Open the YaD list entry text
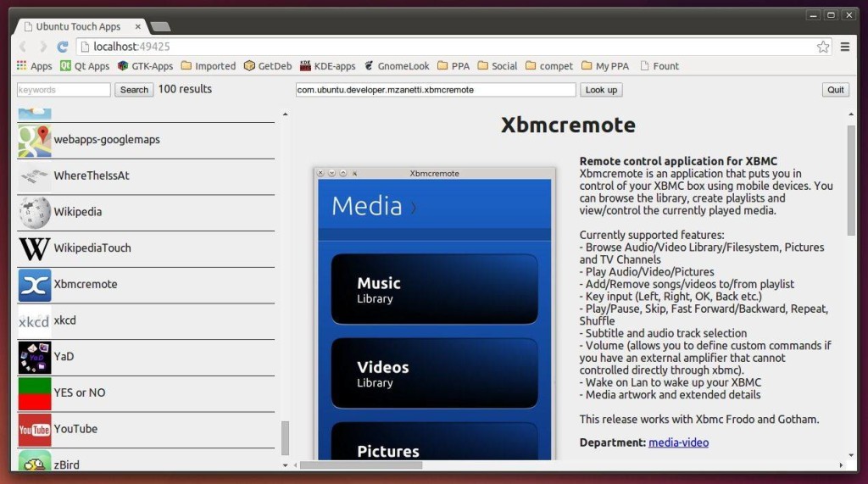The height and width of the screenshot is (484, 868). pyautogui.click(x=64, y=356)
